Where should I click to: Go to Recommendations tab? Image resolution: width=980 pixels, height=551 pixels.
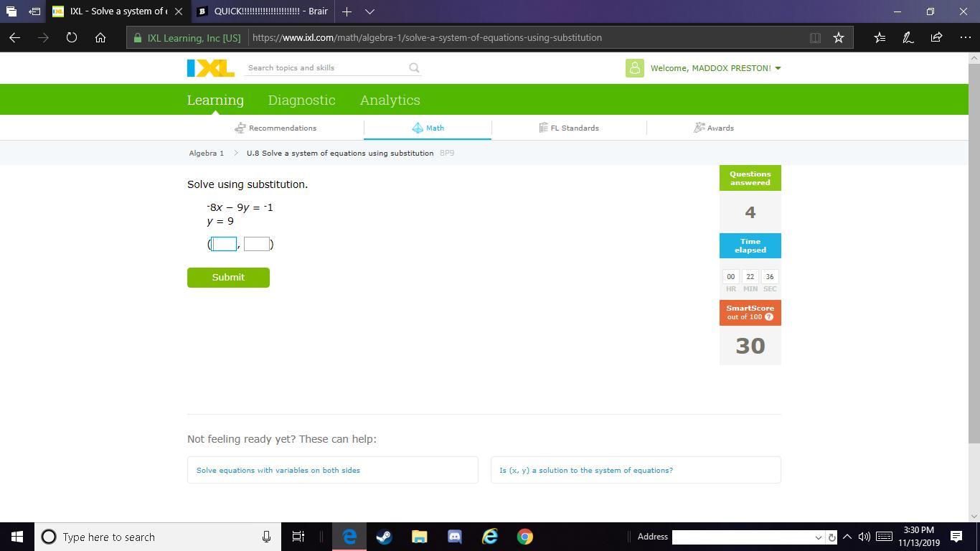pyautogui.click(x=275, y=128)
